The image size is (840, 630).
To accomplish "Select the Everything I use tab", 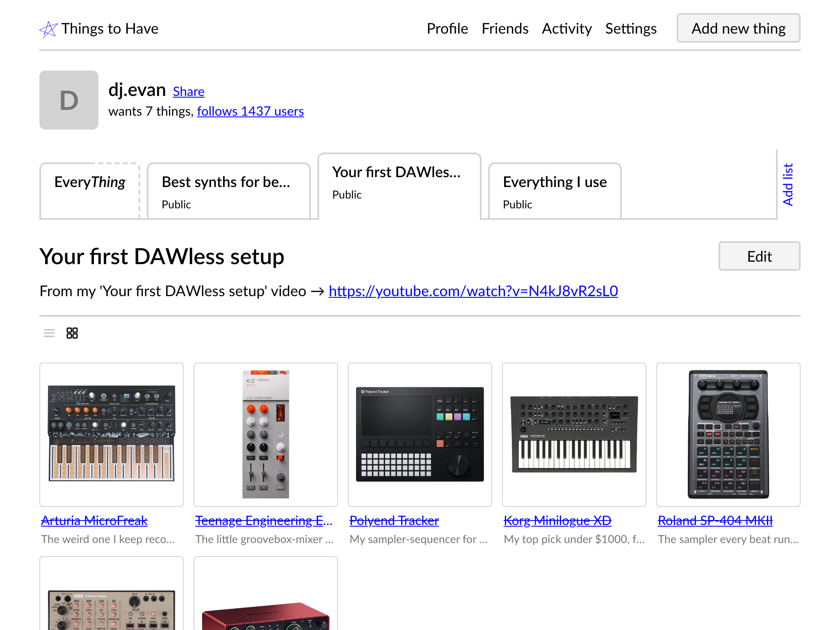I will 555,191.
